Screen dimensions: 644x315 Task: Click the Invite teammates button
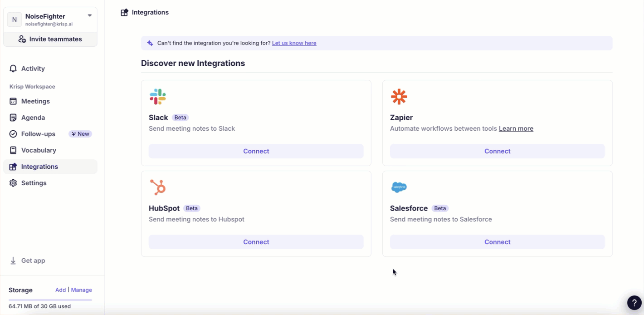pos(50,39)
